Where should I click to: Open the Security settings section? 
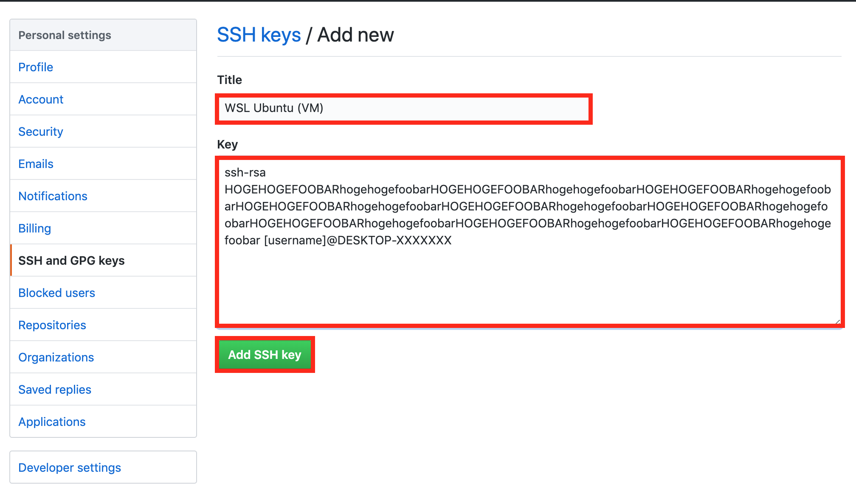(40, 132)
